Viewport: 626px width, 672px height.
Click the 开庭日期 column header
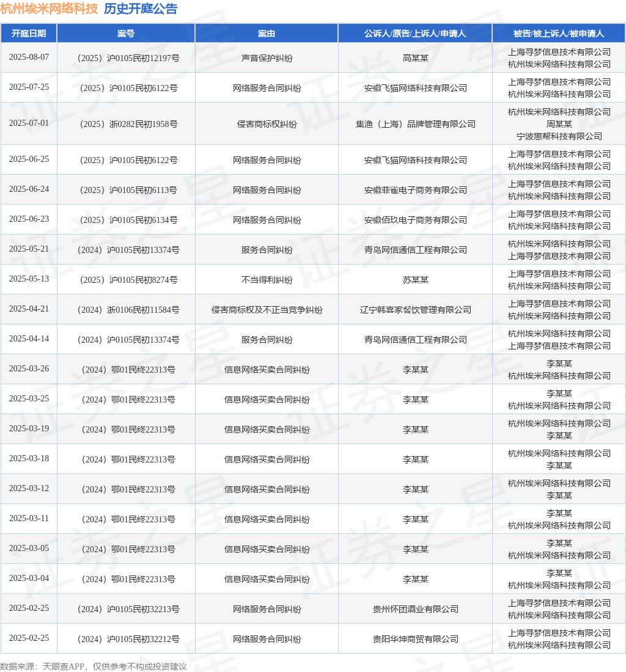29,34
